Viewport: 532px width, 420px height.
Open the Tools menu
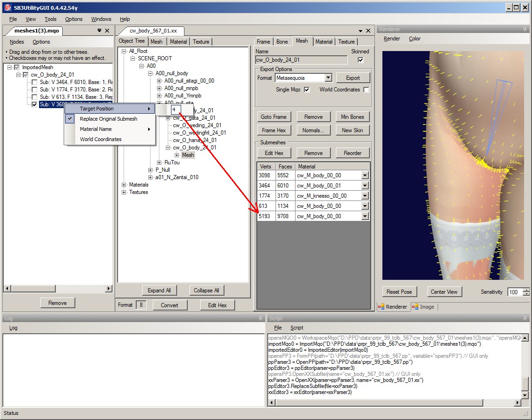pyautogui.click(x=50, y=19)
